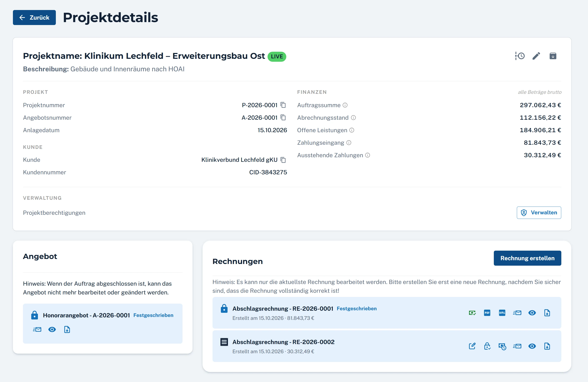Click the Angebot section heading

(40, 256)
